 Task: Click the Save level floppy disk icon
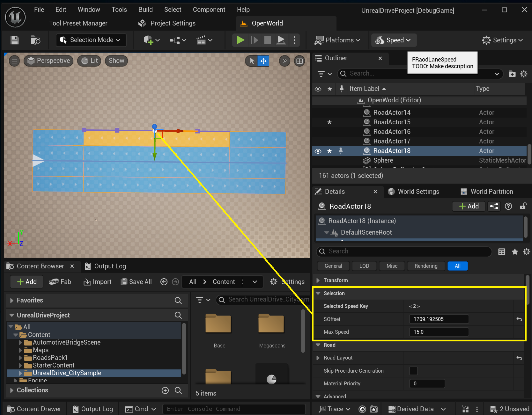pyautogui.click(x=15, y=40)
